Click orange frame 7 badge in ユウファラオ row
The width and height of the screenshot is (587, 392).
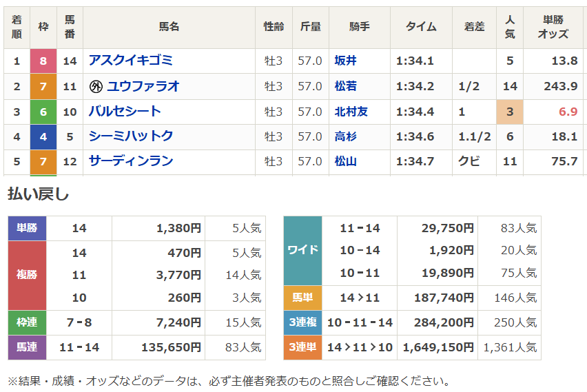point(43,87)
